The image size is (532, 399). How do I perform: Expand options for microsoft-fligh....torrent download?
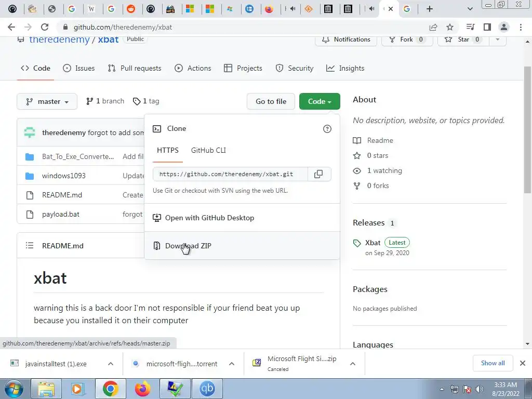pyautogui.click(x=232, y=364)
